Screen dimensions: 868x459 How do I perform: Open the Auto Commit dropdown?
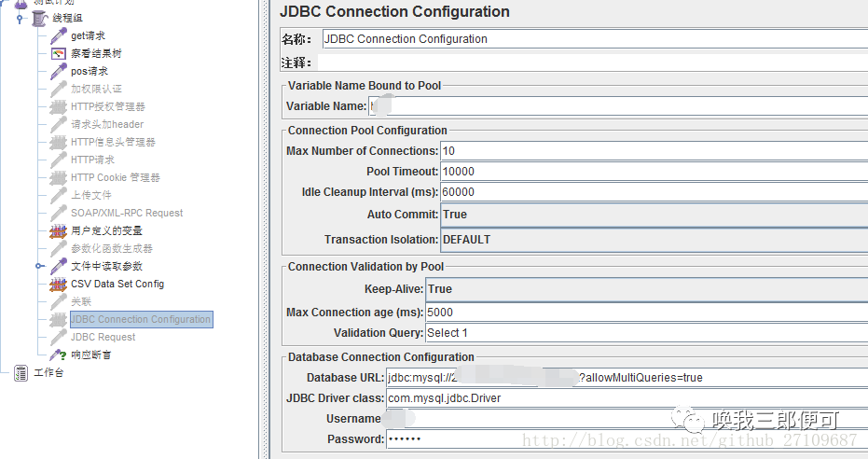[653, 215]
